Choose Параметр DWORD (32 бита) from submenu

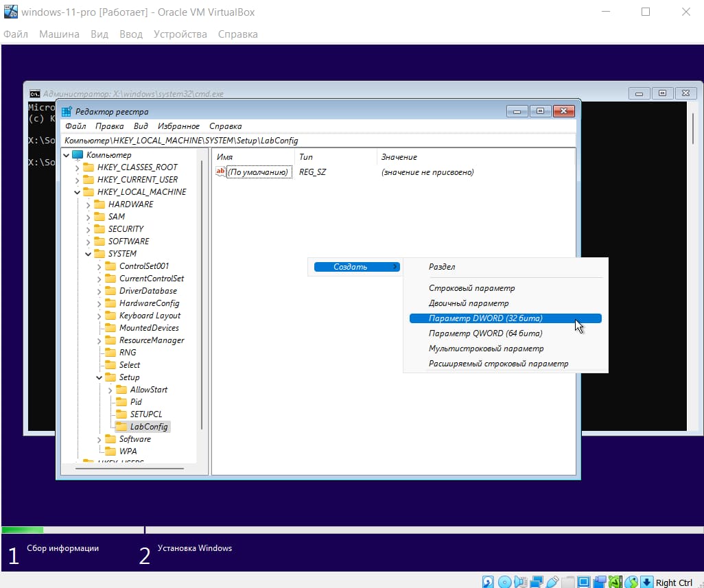coord(506,318)
